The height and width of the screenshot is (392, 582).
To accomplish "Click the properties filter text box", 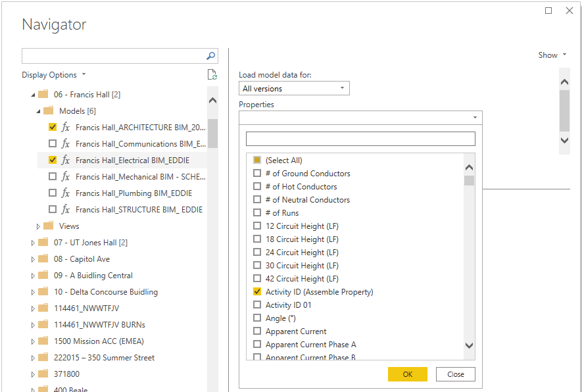I will pyautogui.click(x=360, y=139).
